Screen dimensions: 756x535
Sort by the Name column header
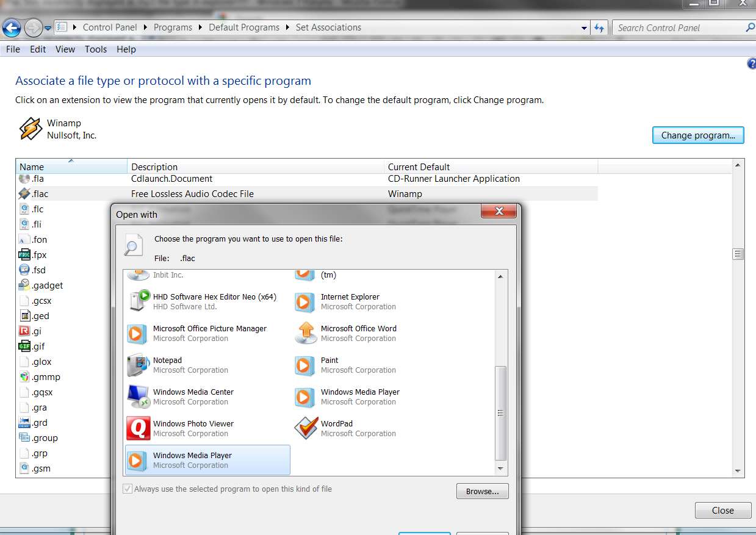[x=72, y=167]
